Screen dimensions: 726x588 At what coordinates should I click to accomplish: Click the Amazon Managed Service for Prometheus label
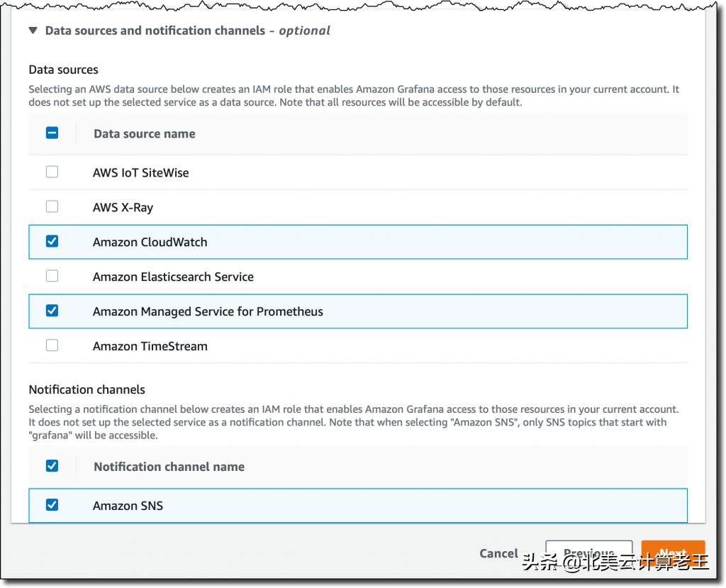click(x=208, y=311)
